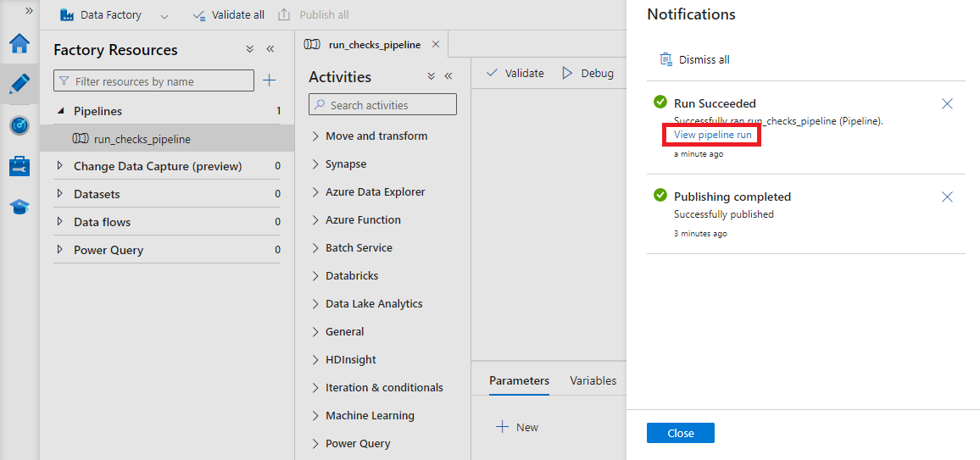Expand the Datasets tree node
The image size is (980, 460).
point(61,194)
